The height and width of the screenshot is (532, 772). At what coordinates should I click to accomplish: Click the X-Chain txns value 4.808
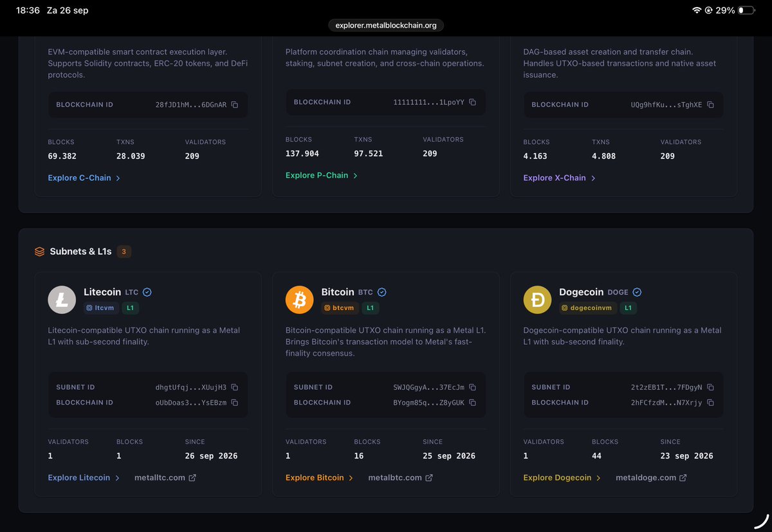[604, 156]
